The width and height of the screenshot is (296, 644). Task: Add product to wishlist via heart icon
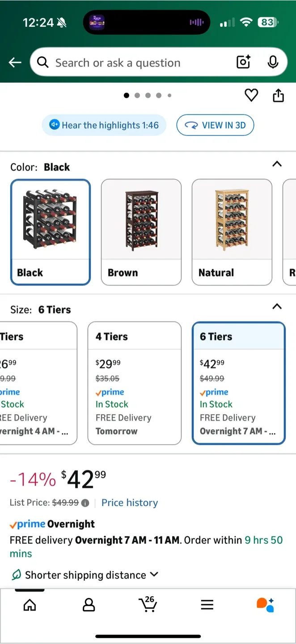[251, 95]
